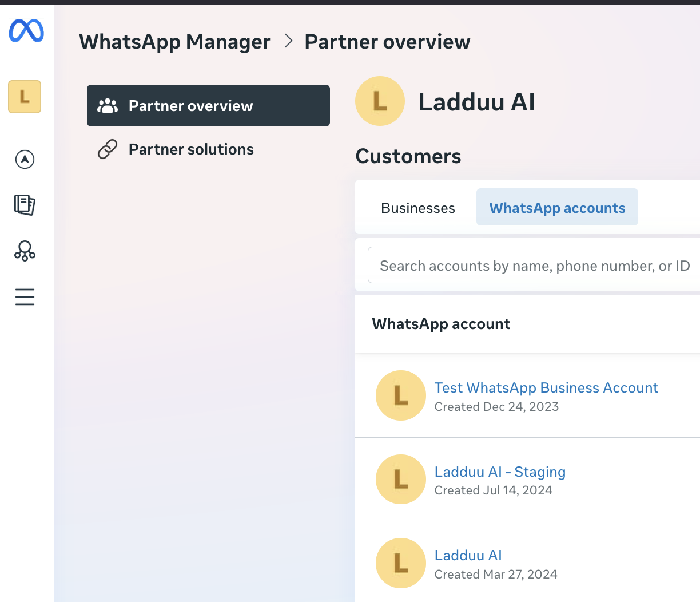Select Partner overview in side navigation

(x=208, y=106)
